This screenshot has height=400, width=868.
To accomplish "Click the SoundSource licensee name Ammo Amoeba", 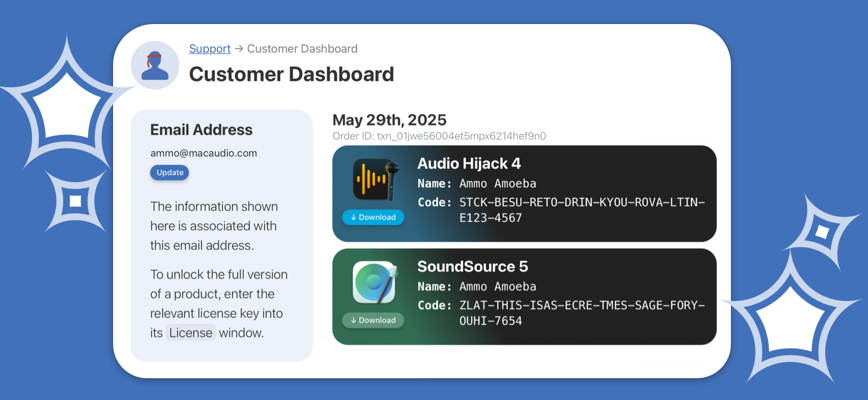I will 497,286.
